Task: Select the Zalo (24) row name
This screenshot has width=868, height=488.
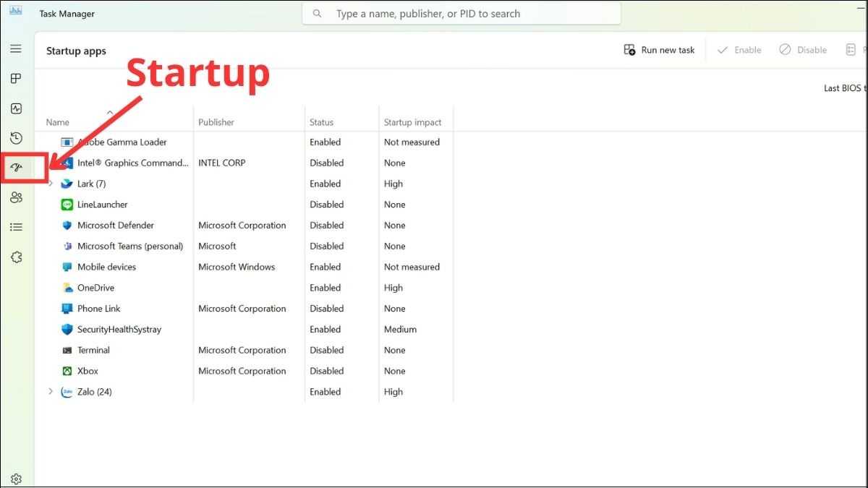Action: 95,392
